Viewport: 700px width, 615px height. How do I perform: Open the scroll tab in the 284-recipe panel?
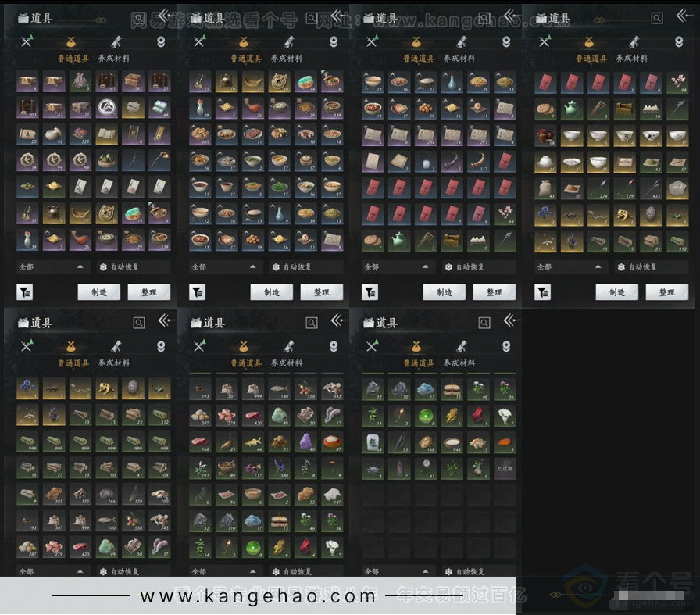(x=461, y=41)
